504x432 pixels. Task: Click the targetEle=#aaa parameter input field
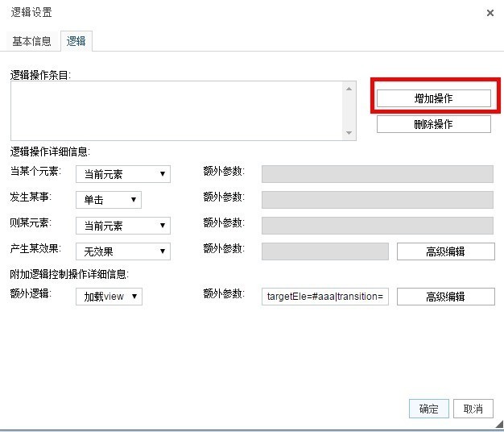(325, 297)
